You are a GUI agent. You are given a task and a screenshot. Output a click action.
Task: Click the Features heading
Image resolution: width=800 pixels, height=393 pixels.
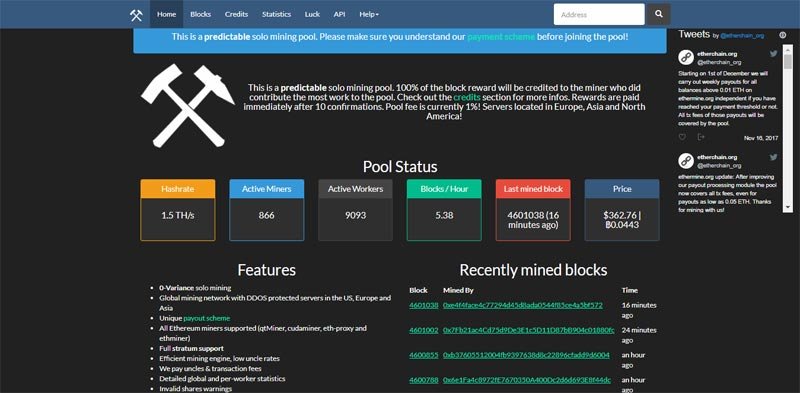(266, 270)
